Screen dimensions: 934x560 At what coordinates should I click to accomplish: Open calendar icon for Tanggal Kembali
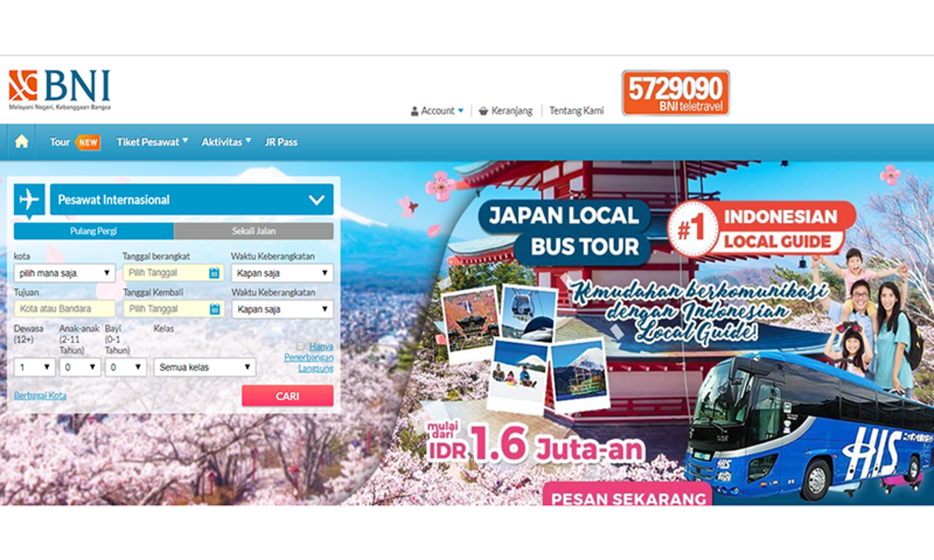[x=214, y=309]
